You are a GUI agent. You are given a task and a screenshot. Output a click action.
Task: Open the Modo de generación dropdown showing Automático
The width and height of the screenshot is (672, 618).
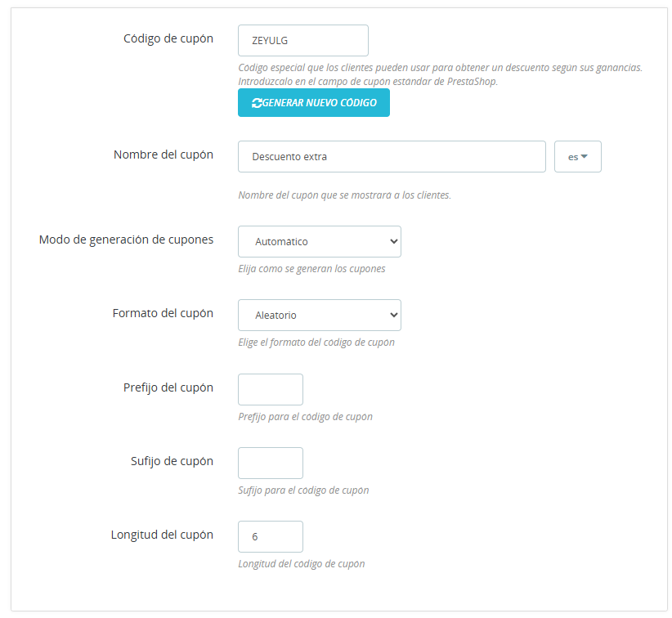(320, 242)
